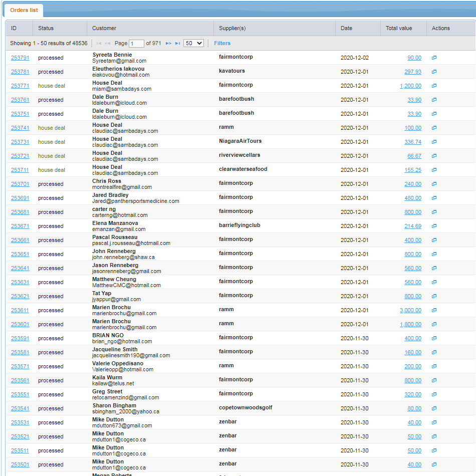Open the results-per-page dropdown
The image size is (476, 476).
coord(193,43)
